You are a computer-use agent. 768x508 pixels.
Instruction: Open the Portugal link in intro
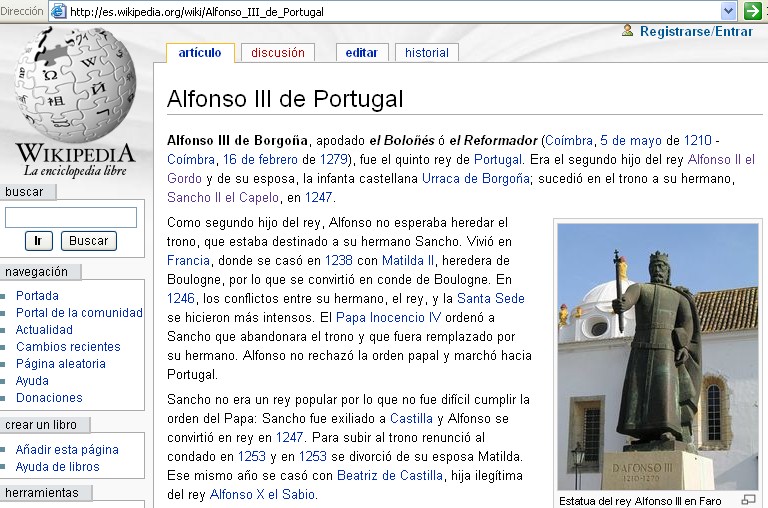tap(498, 160)
